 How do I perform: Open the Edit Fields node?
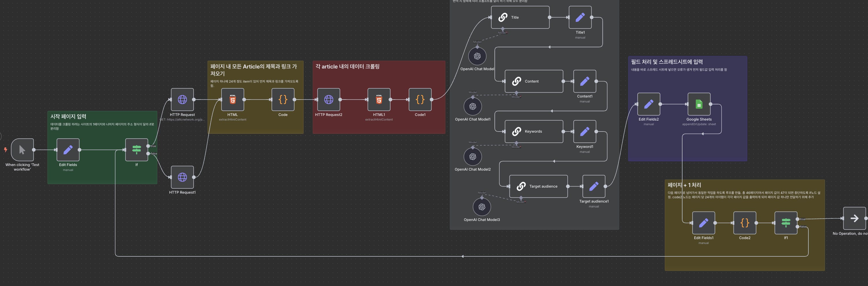(x=68, y=150)
